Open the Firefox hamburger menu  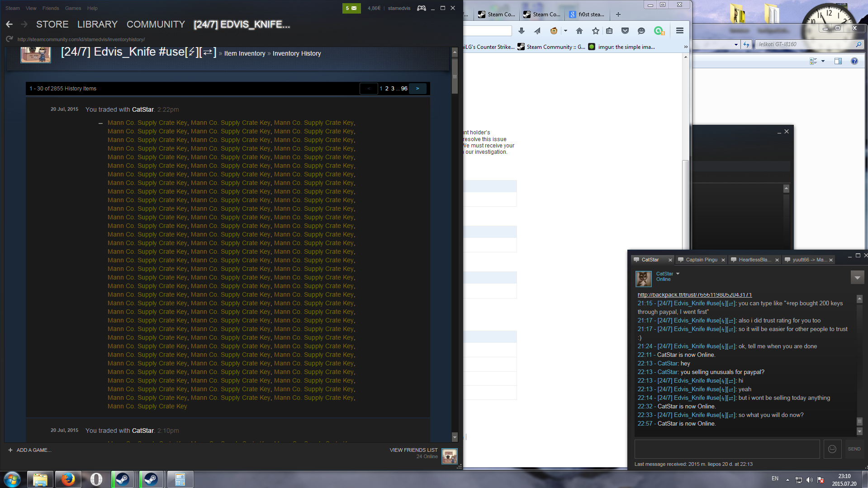pos(679,31)
